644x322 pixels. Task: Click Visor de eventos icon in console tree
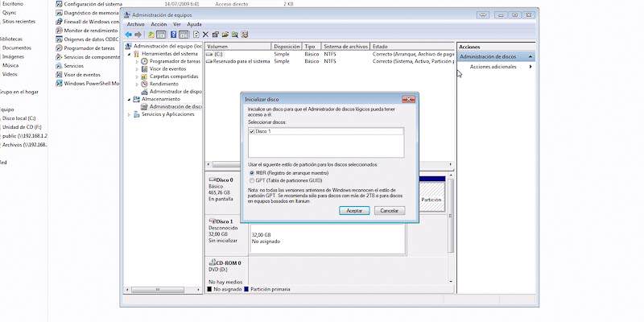(x=144, y=69)
